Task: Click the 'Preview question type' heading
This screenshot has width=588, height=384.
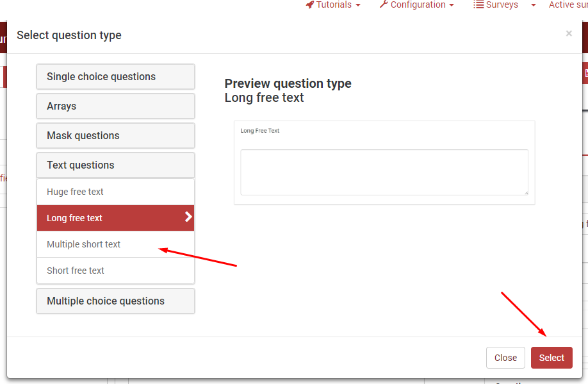Action: (288, 83)
